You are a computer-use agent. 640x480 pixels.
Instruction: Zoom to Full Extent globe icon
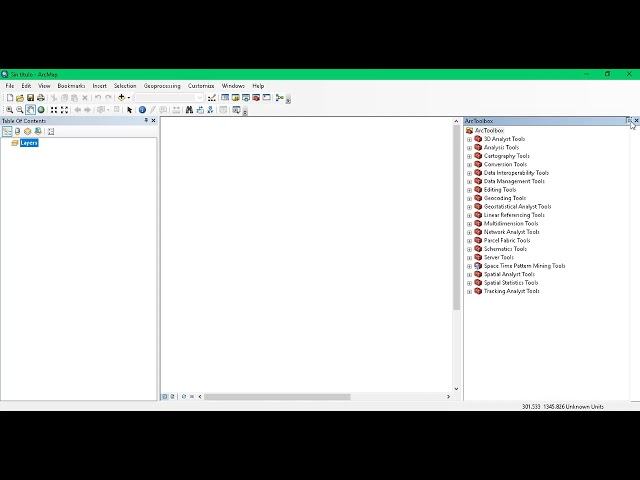pos(41,110)
